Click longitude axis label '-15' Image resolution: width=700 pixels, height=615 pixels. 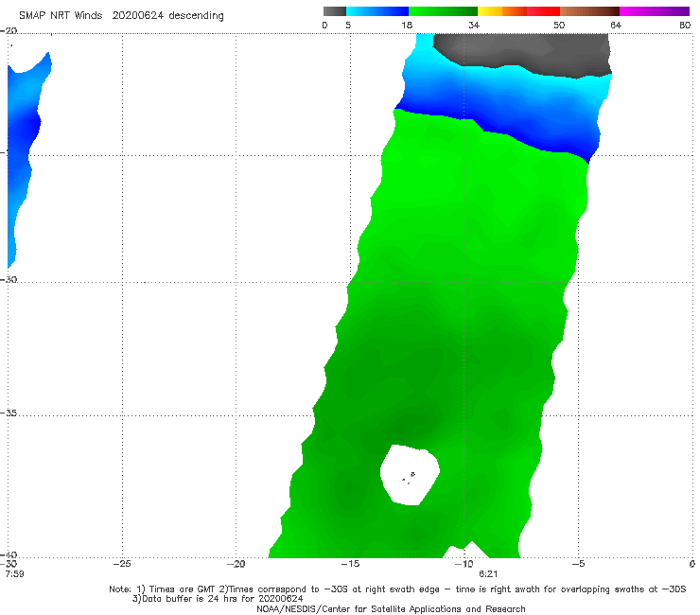[x=350, y=564]
